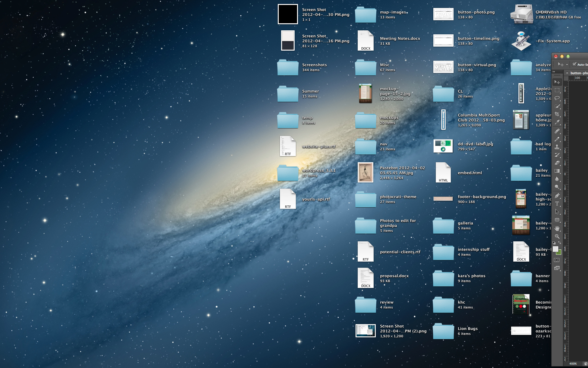Select the Horizontal Type tool
Viewport: 588px width, 368px height.
click(x=557, y=204)
